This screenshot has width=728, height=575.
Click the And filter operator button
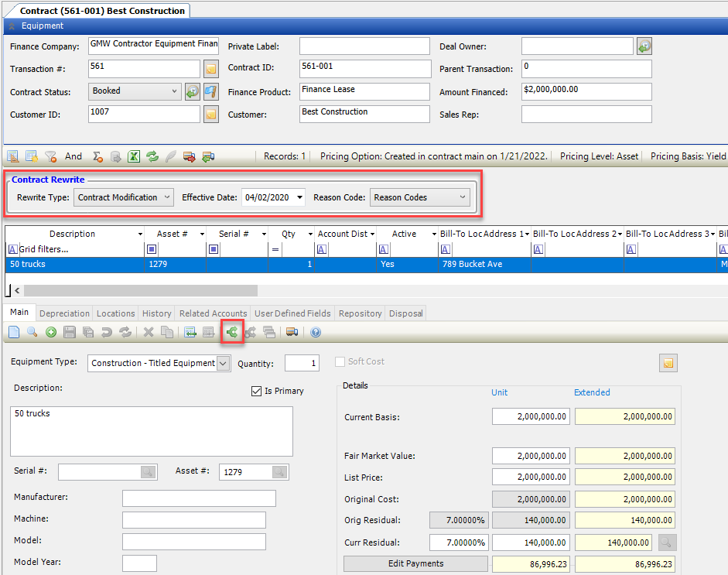[73, 156]
